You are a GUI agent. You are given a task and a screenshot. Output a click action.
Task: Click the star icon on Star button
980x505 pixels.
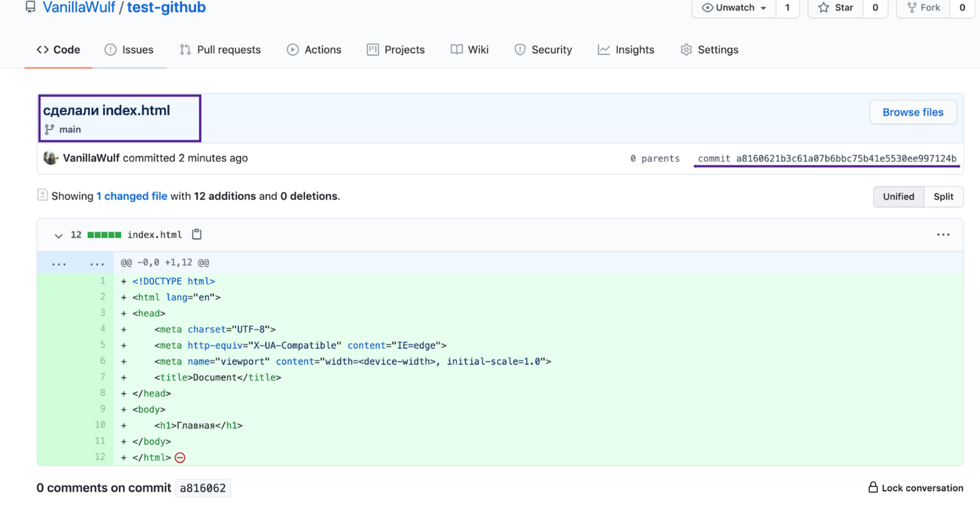click(x=823, y=8)
